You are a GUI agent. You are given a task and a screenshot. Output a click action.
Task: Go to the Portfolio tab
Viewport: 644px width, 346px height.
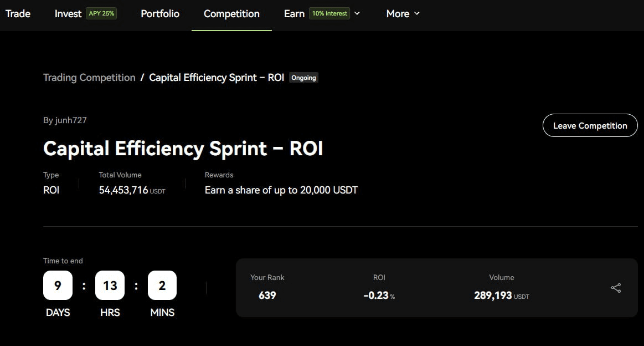(x=160, y=13)
